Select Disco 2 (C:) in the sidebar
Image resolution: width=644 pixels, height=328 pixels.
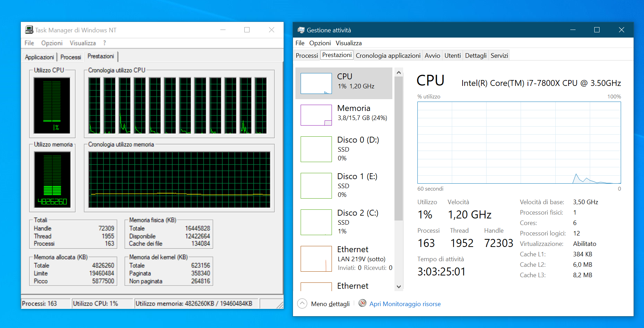click(344, 222)
